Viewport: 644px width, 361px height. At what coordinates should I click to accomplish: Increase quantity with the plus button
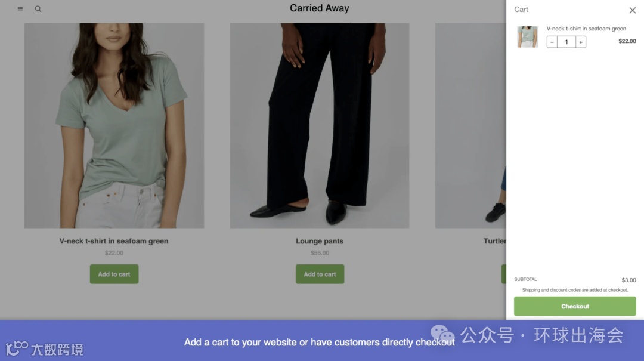click(x=581, y=42)
